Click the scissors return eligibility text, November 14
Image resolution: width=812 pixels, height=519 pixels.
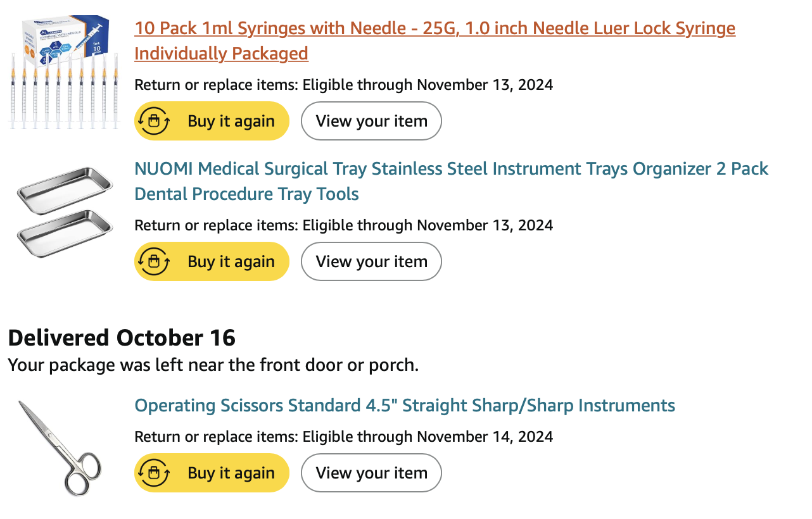(x=344, y=437)
